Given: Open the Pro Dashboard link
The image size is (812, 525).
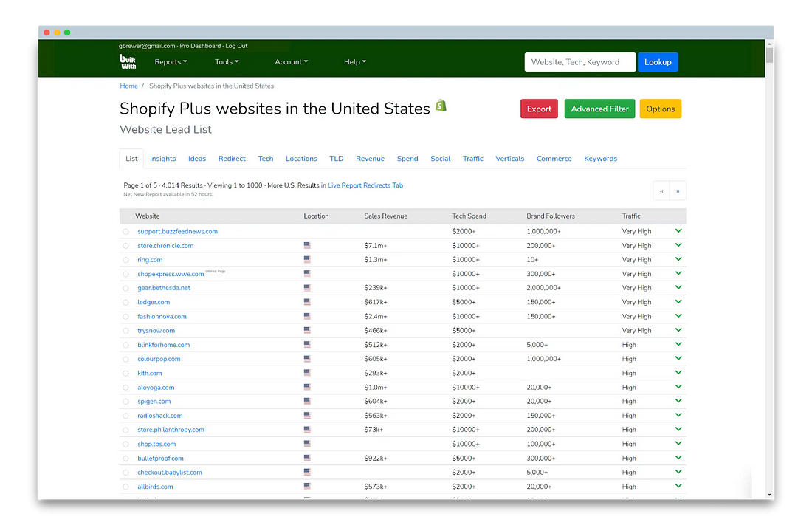Looking at the screenshot, I should [x=200, y=46].
